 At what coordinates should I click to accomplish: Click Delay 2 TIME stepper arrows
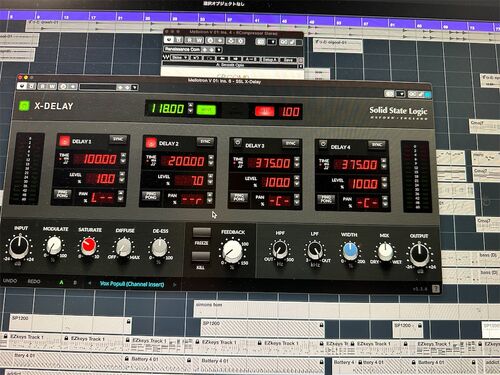pos(211,160)
